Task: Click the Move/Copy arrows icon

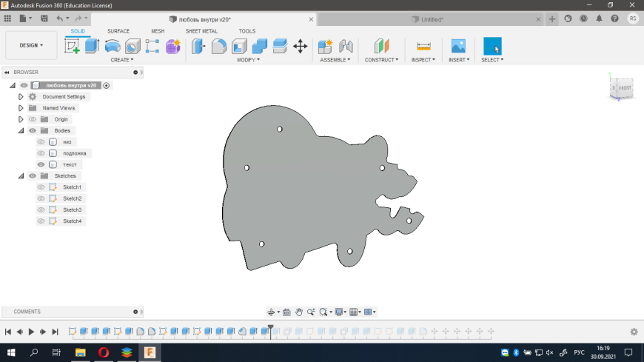Action: 300,46
